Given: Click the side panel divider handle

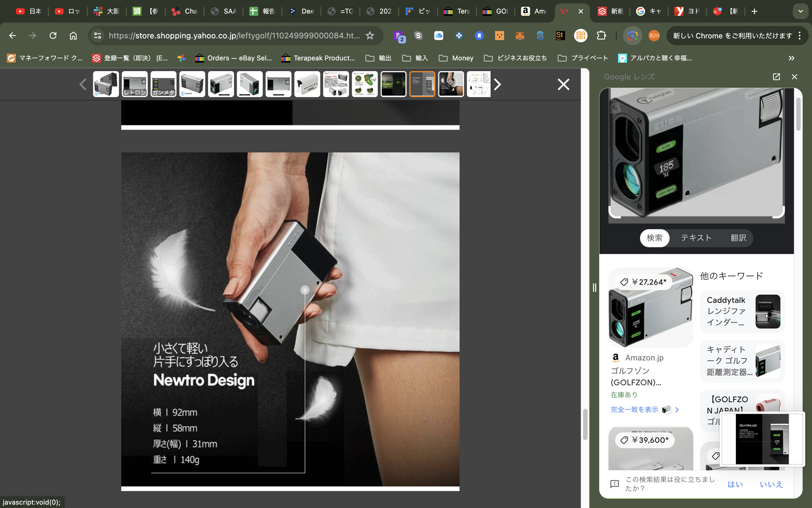Looking at the screenshot, I should coord(594,288).
